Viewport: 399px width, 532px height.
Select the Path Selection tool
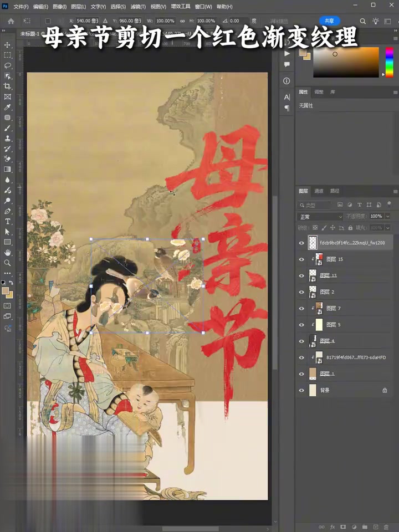coord(7,232)
